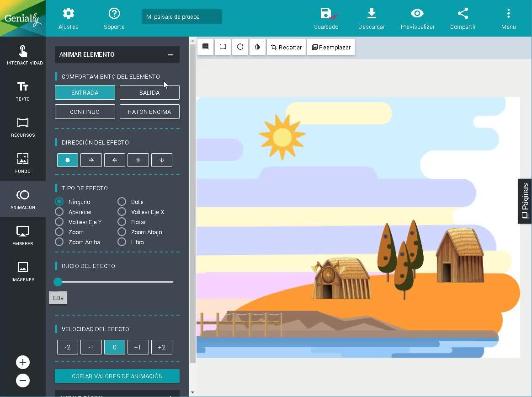Select the Zoom Abajo effect
The width and height of the screenshot is (532, 397).
pyautogui.click(x=122, y=232)
